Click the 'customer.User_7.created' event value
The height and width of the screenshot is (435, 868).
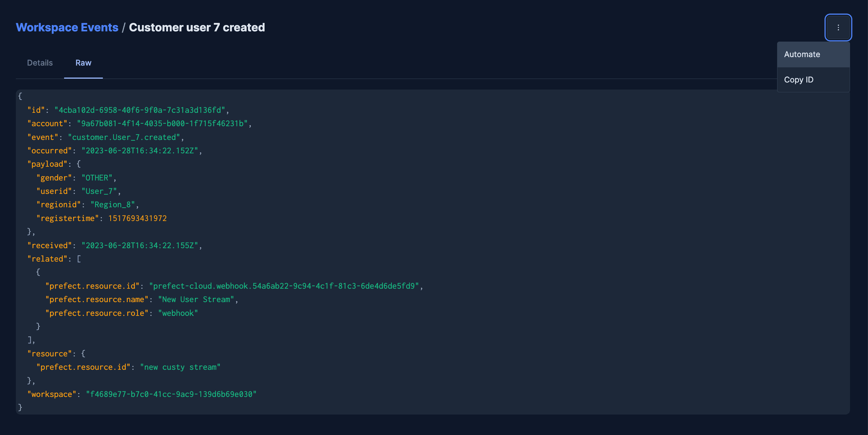click(x=124, y=137)
